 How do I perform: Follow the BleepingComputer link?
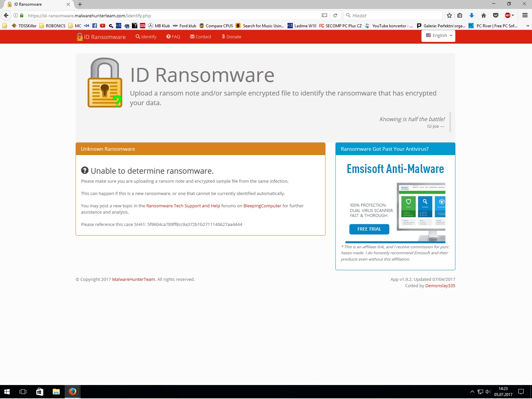(x=263, y=206)
